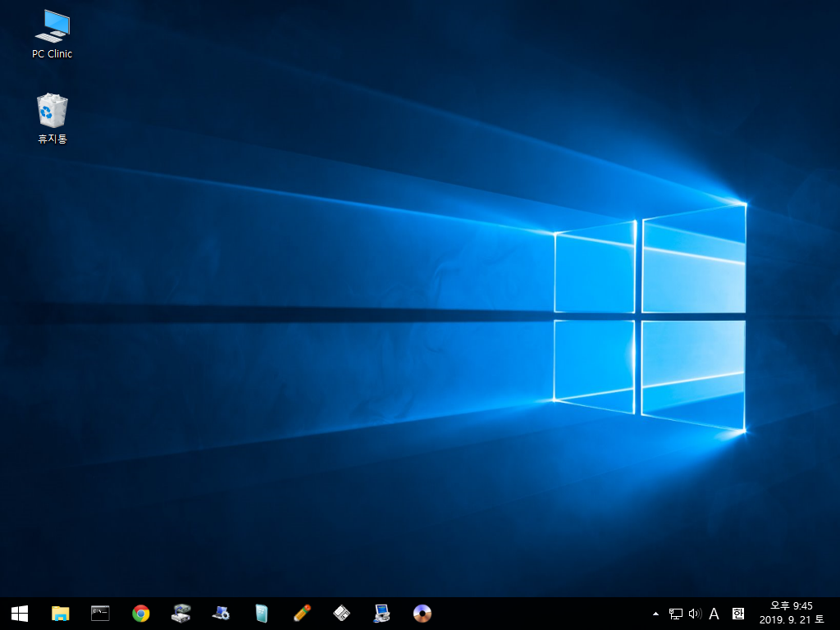This screenshot has width=840, height=630.
Task: Click the drive imaging icon with blue arrow
Action: click(x=181, y=614)
